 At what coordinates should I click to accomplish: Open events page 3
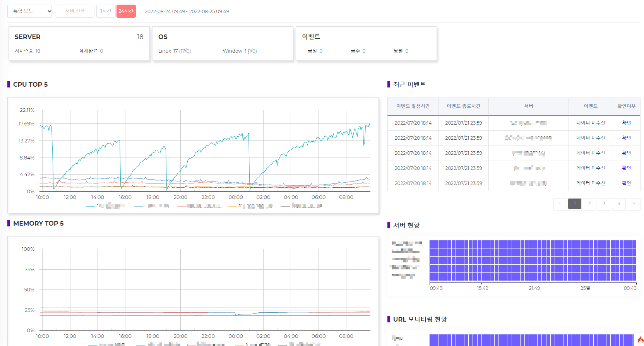tap(604, 204)
